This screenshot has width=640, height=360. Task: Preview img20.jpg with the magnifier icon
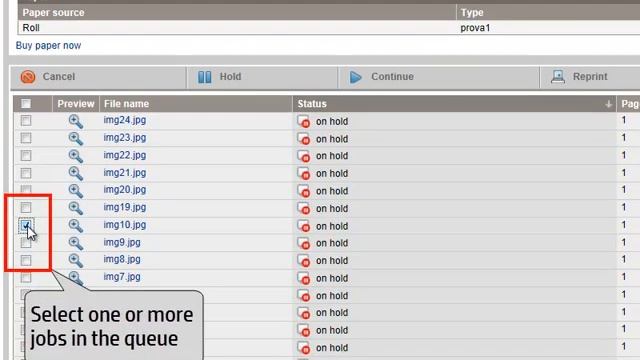tap(76, 191)
